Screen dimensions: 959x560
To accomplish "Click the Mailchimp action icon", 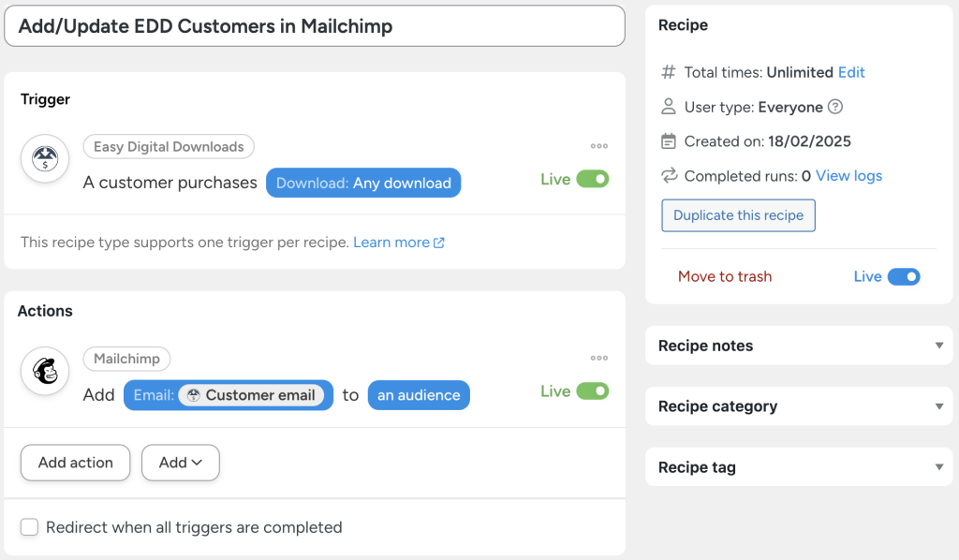I will pyautogui.click(x=44, y=371).
